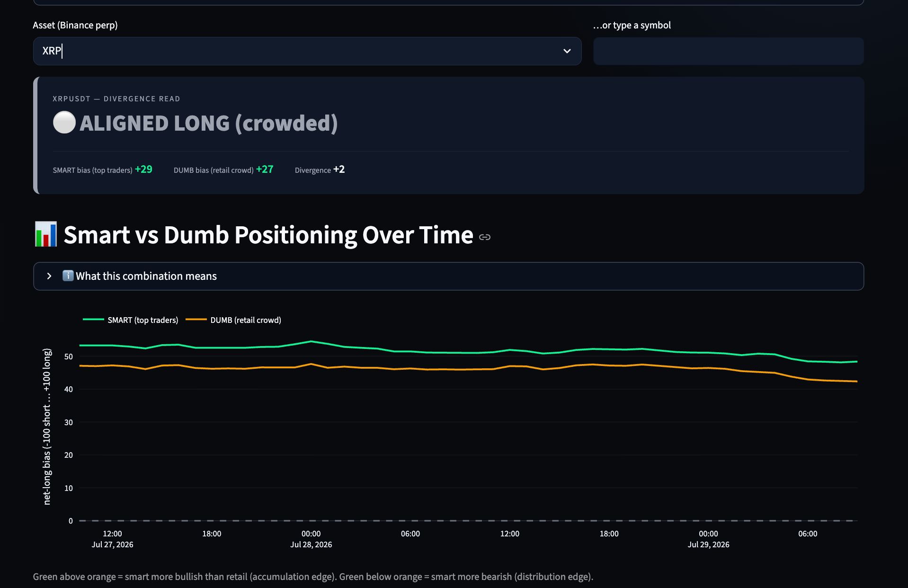Click the orange DUMB line on the chart

coord(469,369)
